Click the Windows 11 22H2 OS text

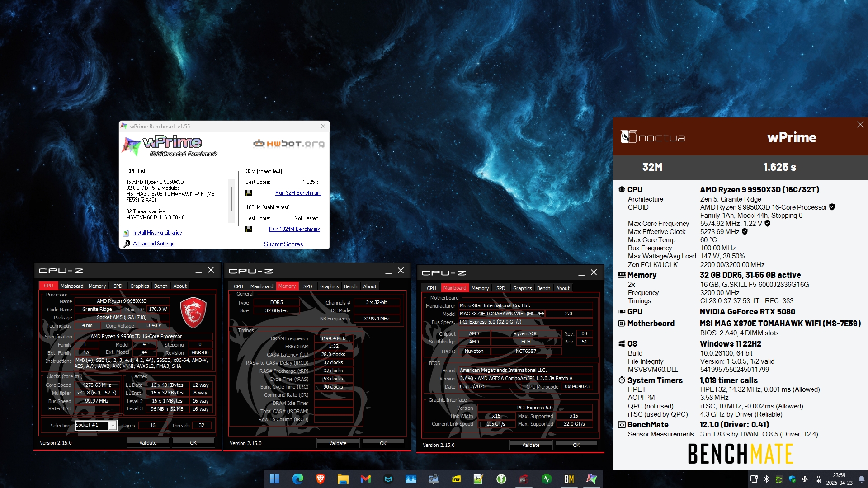click(x=731, y=344)
